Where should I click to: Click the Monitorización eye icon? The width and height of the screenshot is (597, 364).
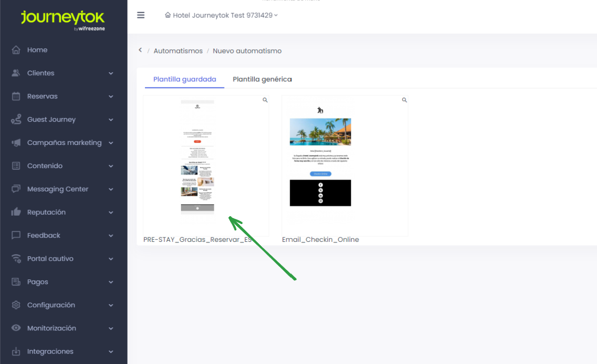point(16,328)
